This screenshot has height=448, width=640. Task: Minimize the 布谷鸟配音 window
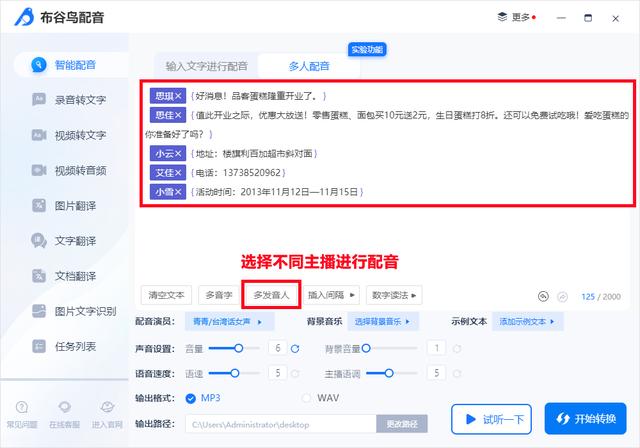[561, 18]
